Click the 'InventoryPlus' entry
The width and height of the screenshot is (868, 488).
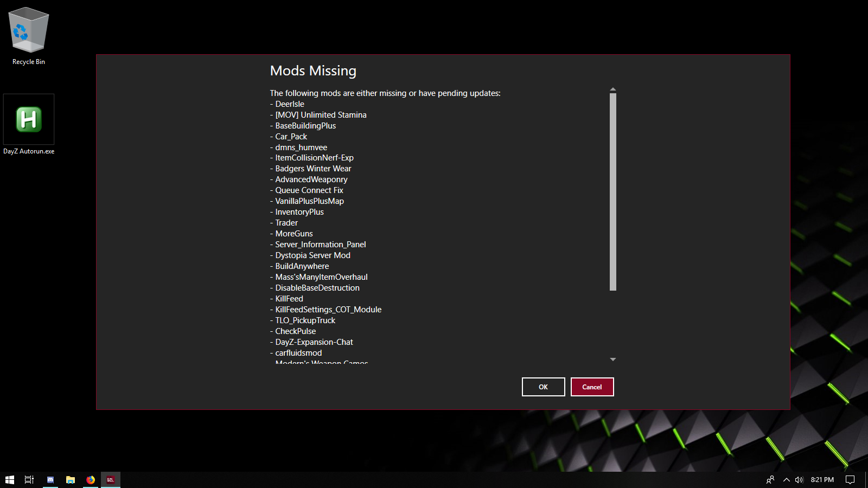pyautogui.click(x=299, y=212)
